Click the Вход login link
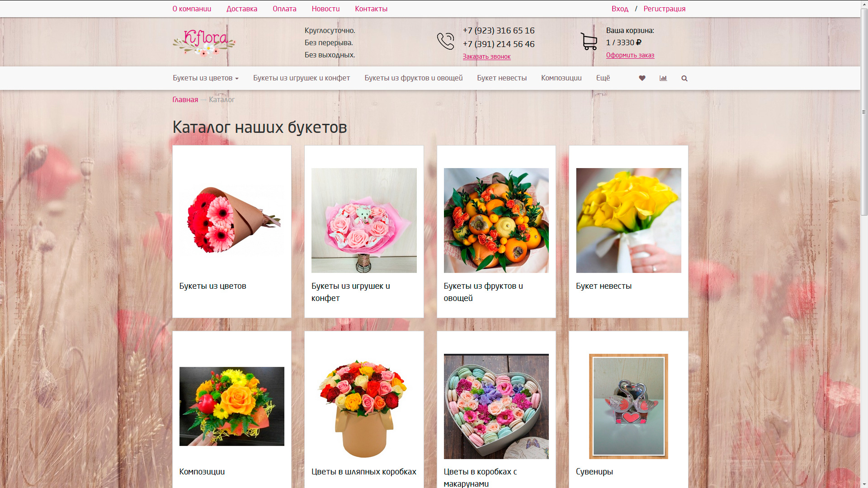 tap(620, 9)
